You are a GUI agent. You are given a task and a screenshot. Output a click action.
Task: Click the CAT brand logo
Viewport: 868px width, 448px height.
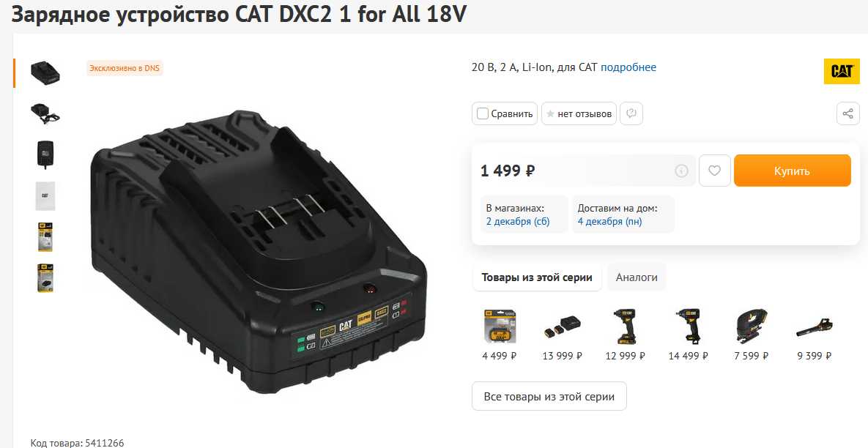click(x=842, y=71)
